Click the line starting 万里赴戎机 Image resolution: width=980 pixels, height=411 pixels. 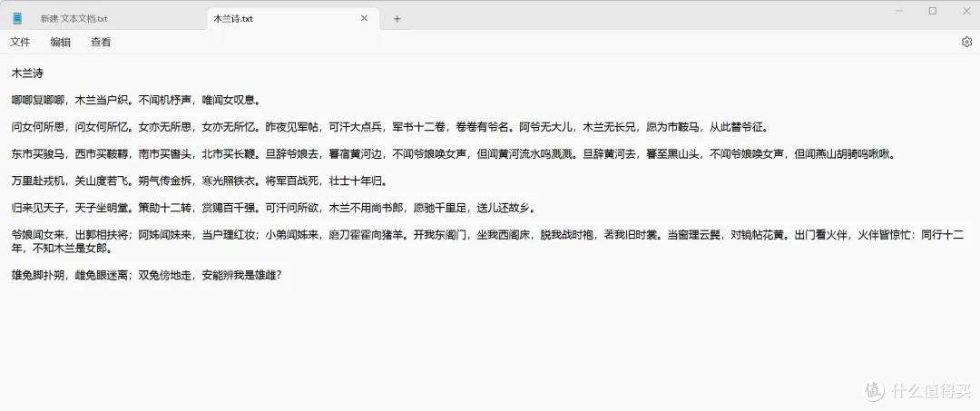200,181
